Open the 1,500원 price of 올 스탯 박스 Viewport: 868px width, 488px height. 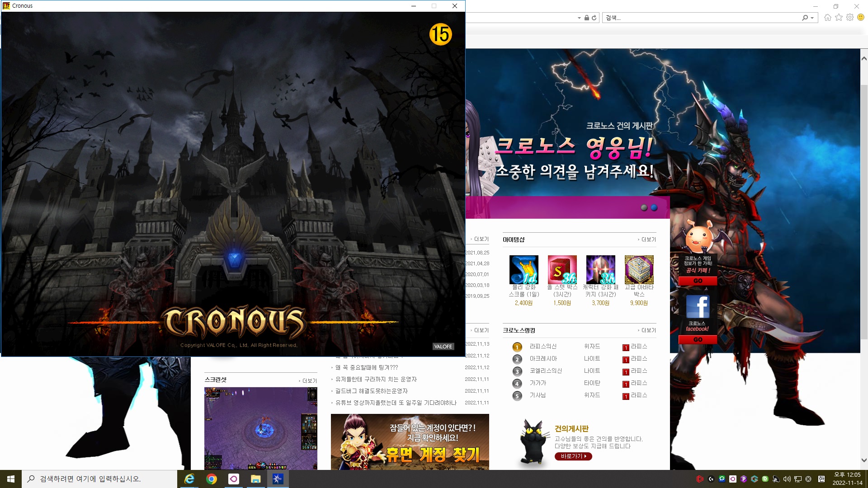coord(562,303)
